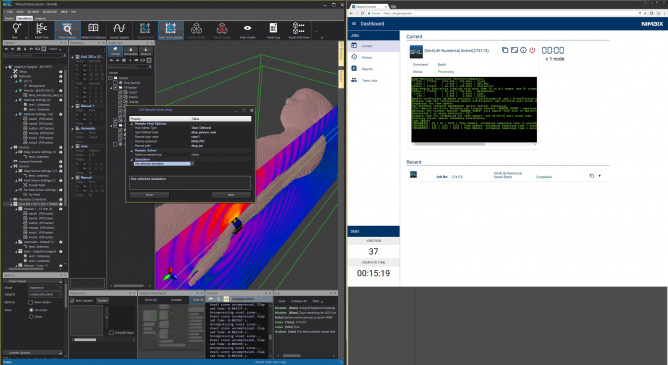
Task: Open the Mode dropdown in Options
Action: 45,288
